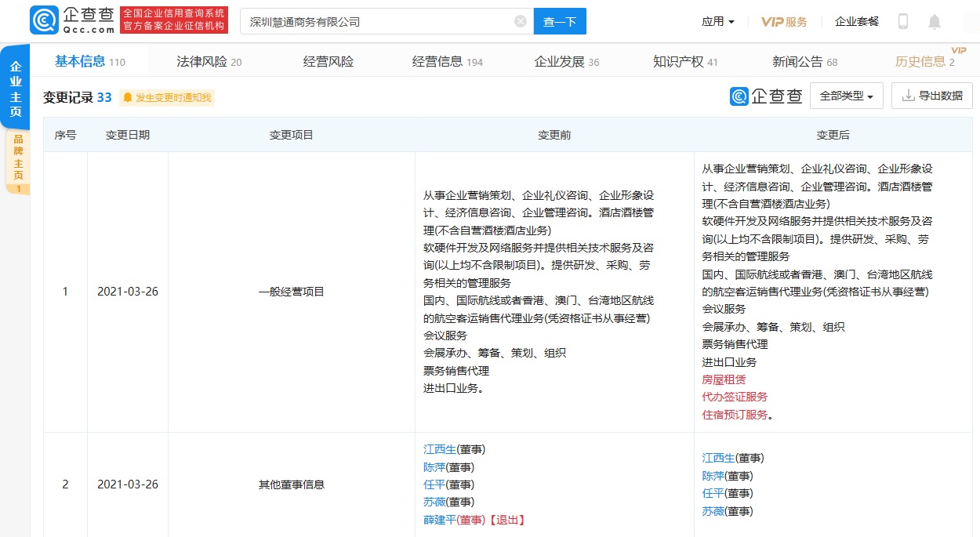Click the 企查查 watermark logo above table

click(766, 96)
